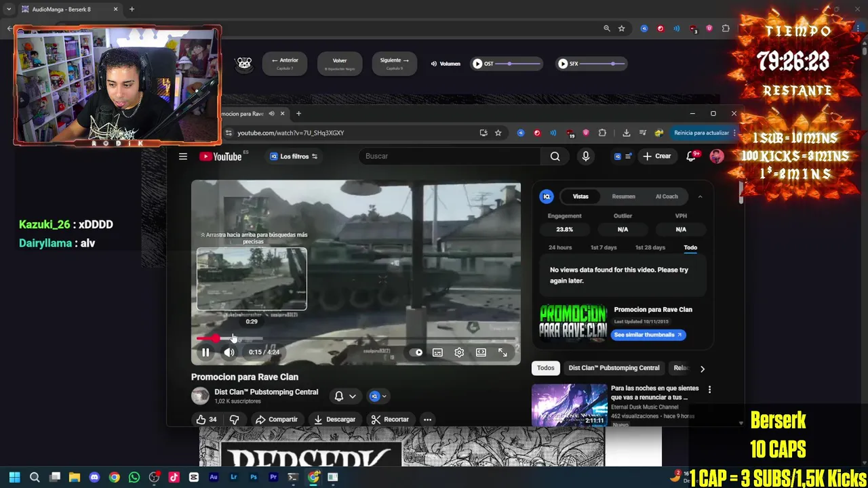The height and width of the screenshot is (488, 868).
Task: Pause the YouTube video
Action: (205, 352)
